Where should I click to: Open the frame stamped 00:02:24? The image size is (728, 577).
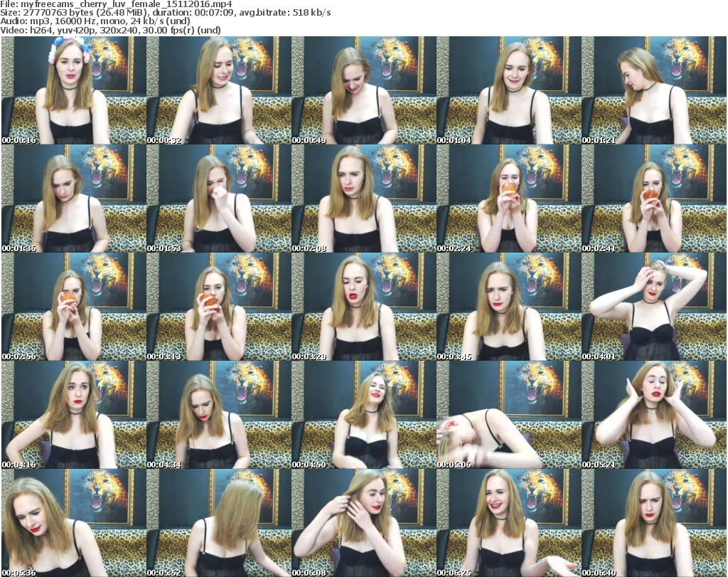(508, 198)
